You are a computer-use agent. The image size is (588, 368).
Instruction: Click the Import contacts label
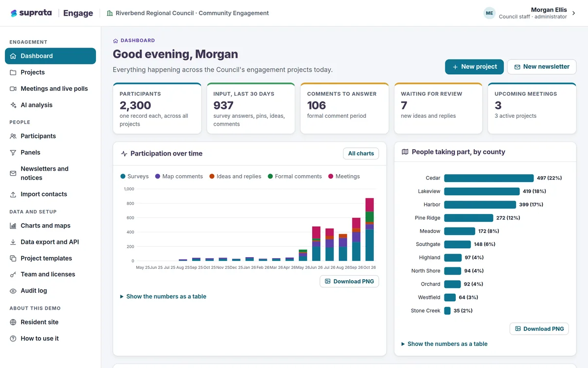pos(44,194)
